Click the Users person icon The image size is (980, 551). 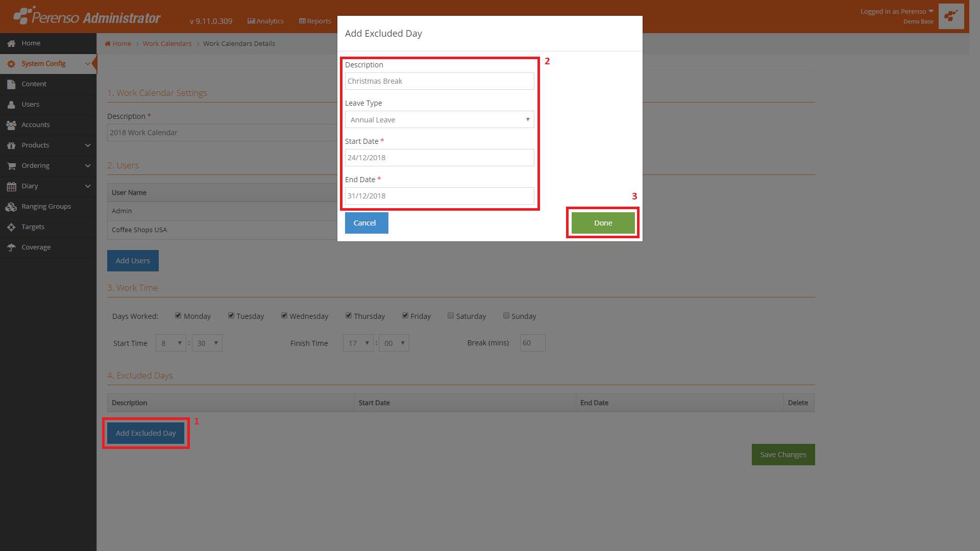coord(11,105)
